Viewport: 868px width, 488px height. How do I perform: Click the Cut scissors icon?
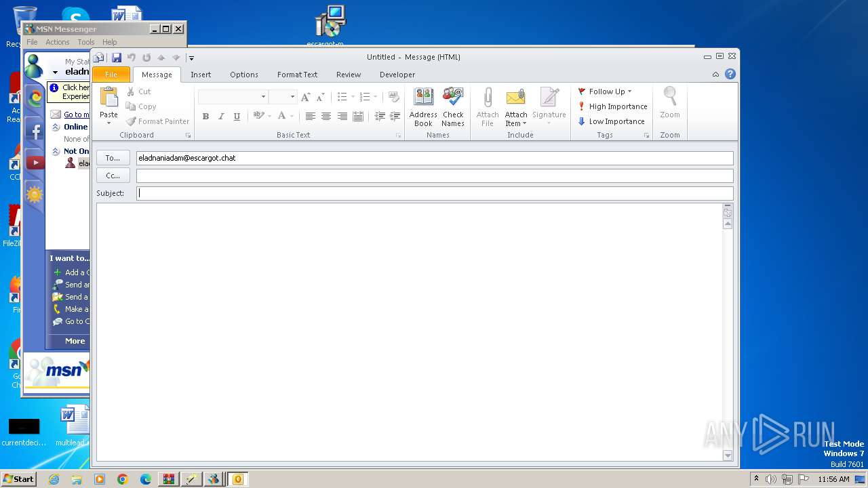[x=130, y=91]
